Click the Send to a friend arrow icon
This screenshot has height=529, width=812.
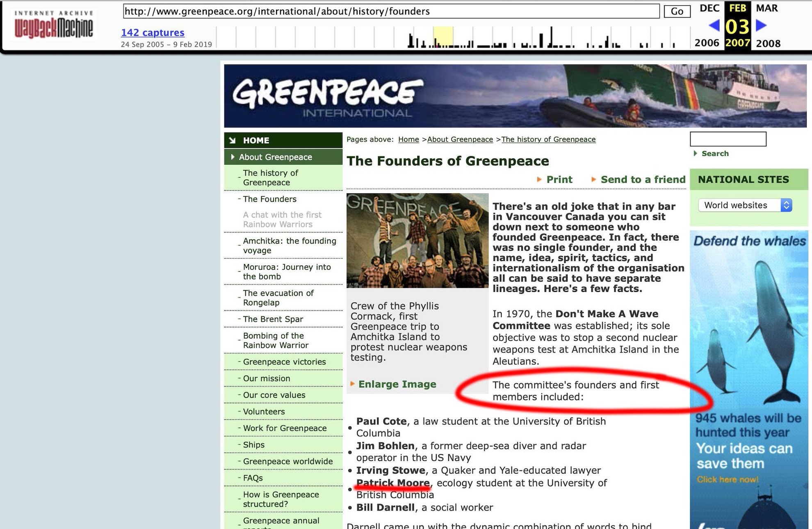[593, 179]
